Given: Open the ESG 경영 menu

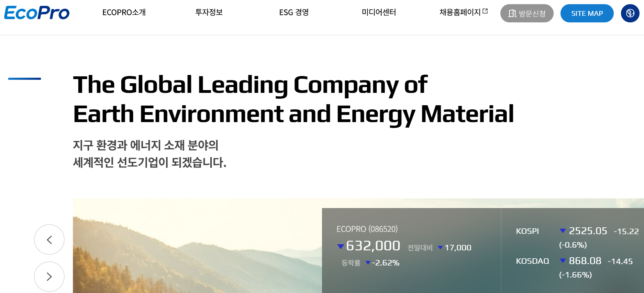Looking at the screenshot, I should pos(294,12).
